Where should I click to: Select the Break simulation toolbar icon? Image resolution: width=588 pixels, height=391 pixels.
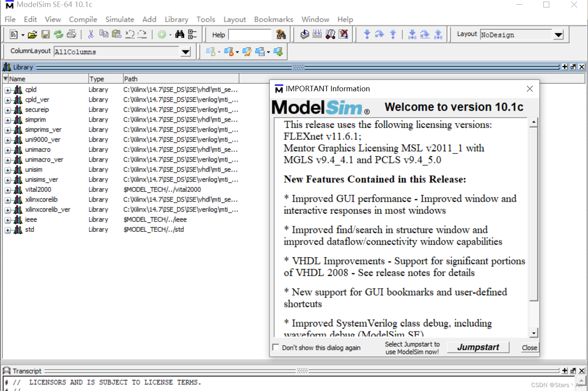(x=344, y=34)
